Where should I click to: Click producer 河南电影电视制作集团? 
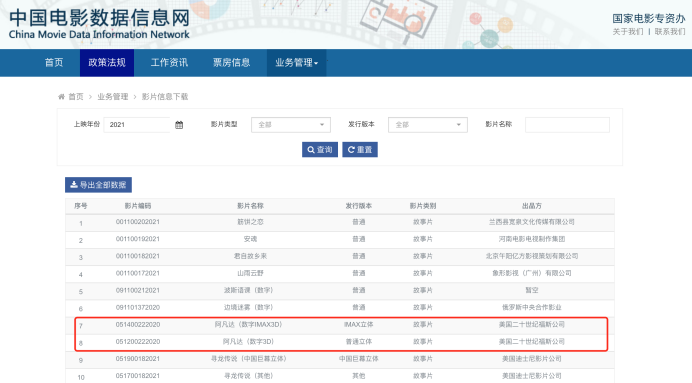532,239
